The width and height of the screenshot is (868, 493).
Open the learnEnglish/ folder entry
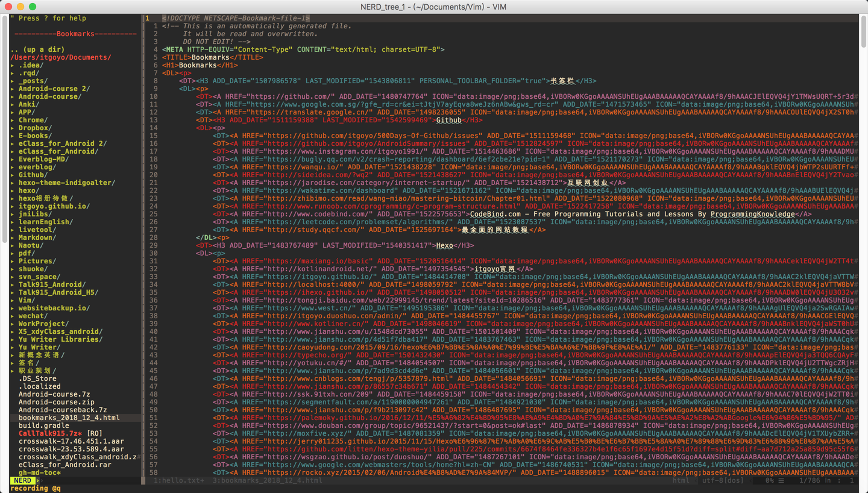(46, 222)
